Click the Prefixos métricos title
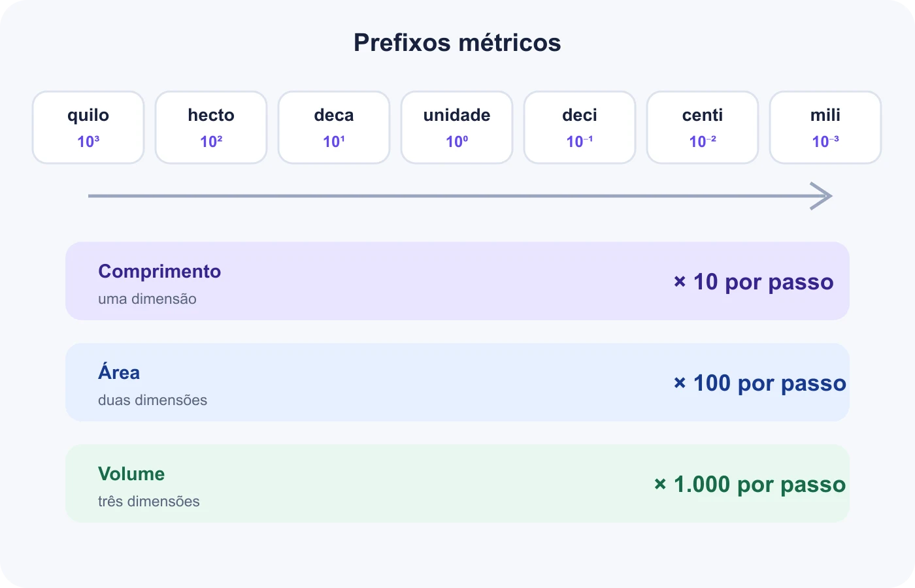This screenshot has width=915, height=588. coord(457,43)
